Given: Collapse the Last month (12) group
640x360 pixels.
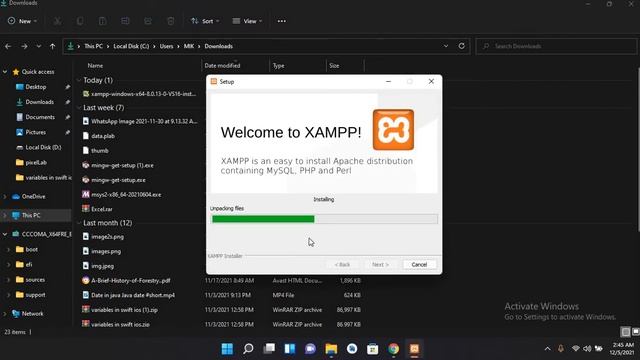Looking at the screenshot, I should (x=79, y=223).
